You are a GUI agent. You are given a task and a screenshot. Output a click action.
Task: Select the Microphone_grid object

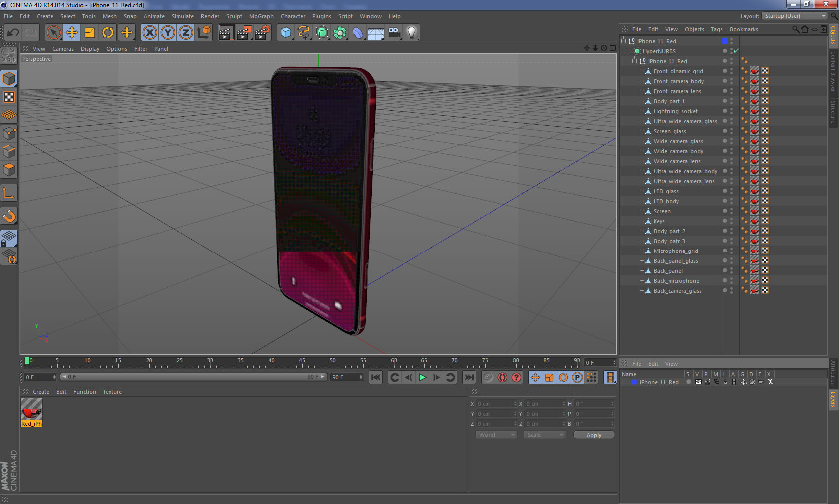click(676, 251)
